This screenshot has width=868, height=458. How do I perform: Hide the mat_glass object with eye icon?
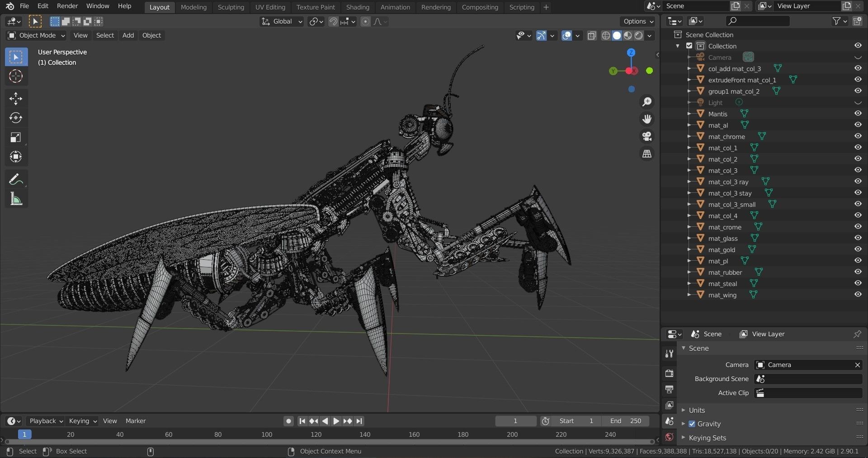click(x=858, y=238)
